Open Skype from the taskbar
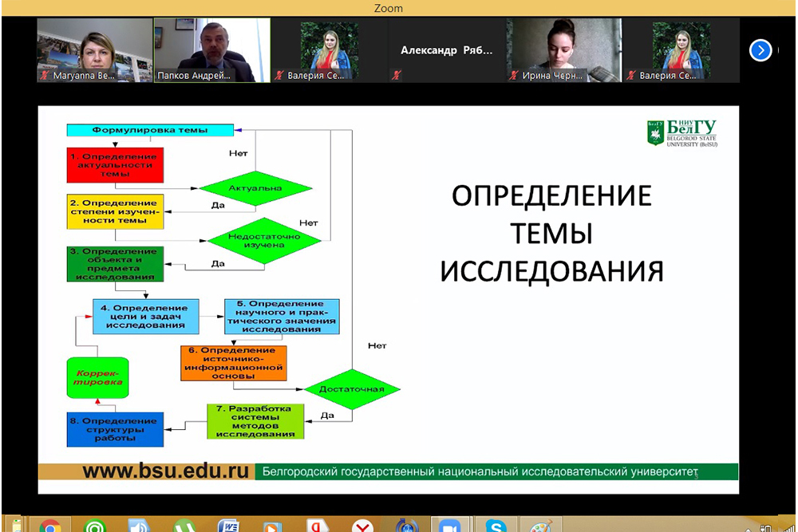 496,526
